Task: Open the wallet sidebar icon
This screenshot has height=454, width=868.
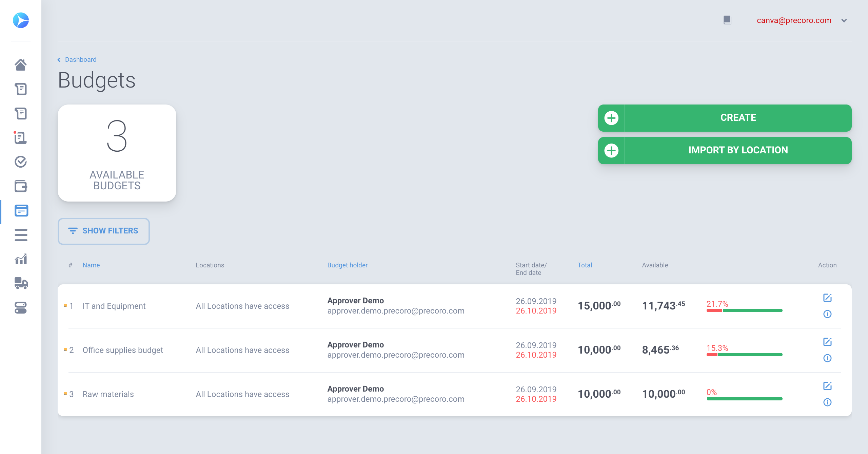Action: coord(21,186)
